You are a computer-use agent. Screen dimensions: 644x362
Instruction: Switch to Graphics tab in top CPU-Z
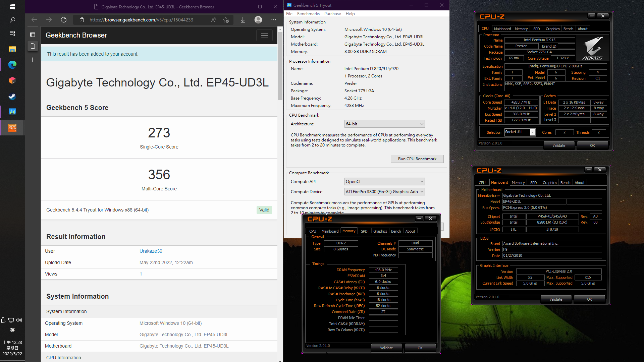552,29
